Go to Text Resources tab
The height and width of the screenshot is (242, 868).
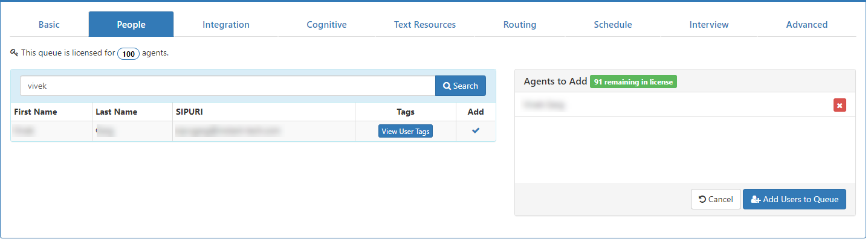425,25
